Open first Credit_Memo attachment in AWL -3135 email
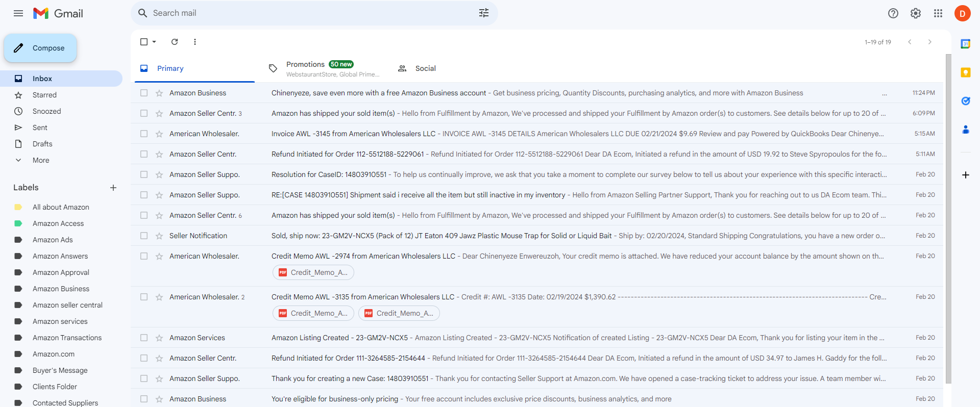Viewport: 980px width, 407px height. pos(313,313)
